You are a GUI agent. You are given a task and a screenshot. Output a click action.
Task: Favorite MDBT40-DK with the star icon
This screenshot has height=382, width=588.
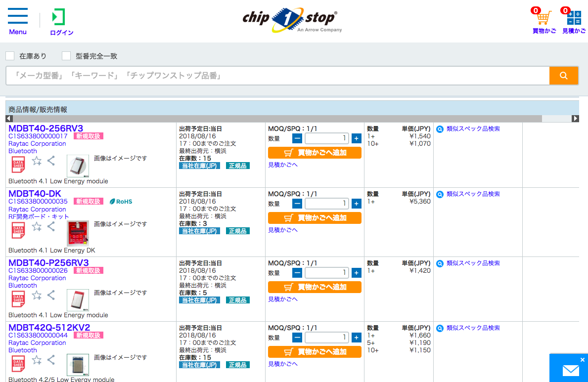[37, 226]
